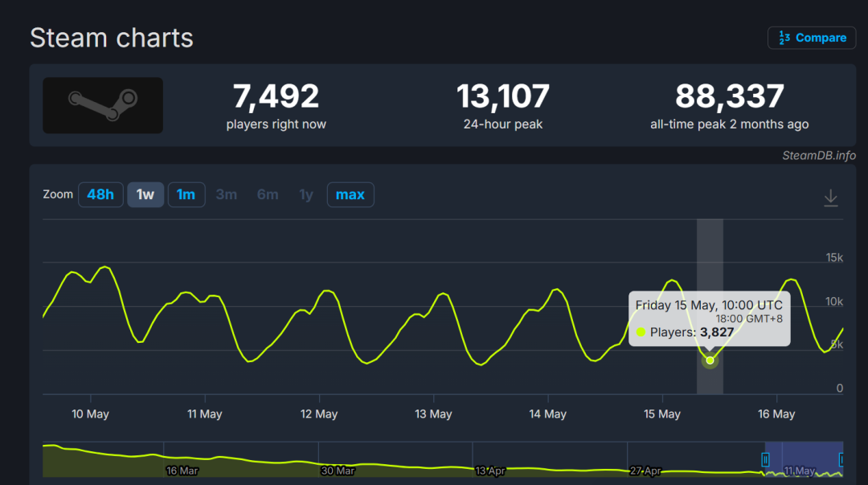Click the 16 Mar navigator label

pyautogui.click(x=182, y=471)
